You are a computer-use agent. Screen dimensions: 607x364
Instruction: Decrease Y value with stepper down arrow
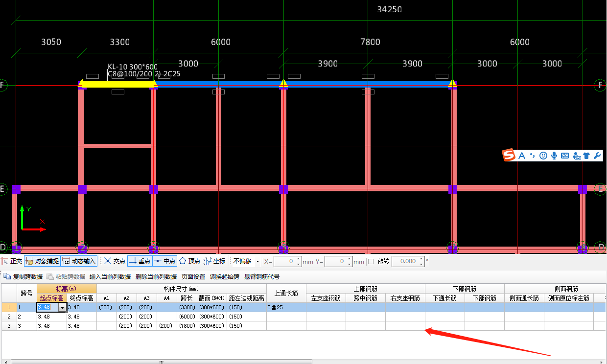pyautogui.click(x=350, y=264)
